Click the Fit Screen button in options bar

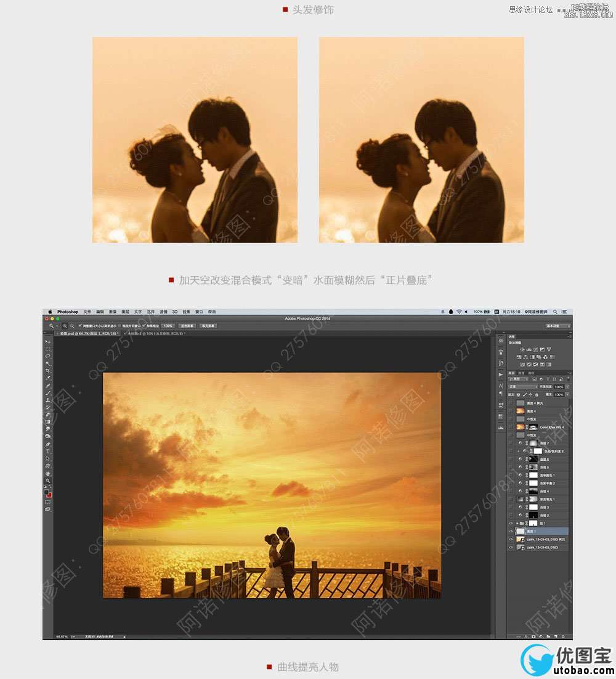coord(187,326)
